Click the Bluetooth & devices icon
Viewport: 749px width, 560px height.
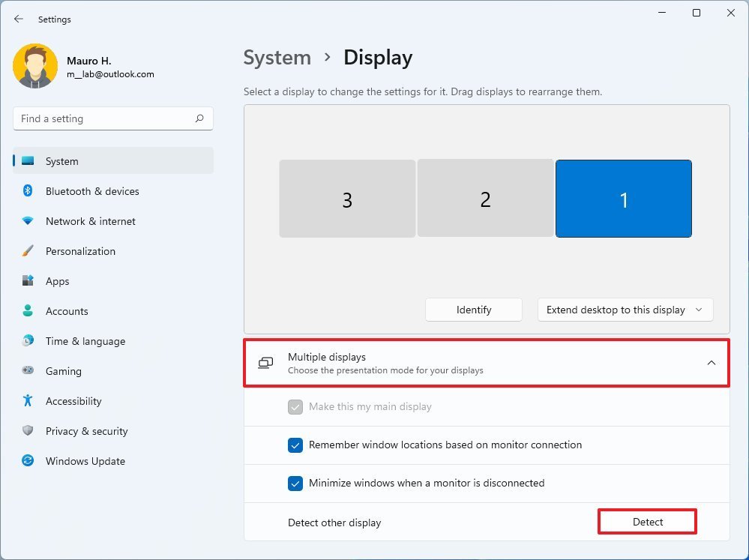point(28,191)
